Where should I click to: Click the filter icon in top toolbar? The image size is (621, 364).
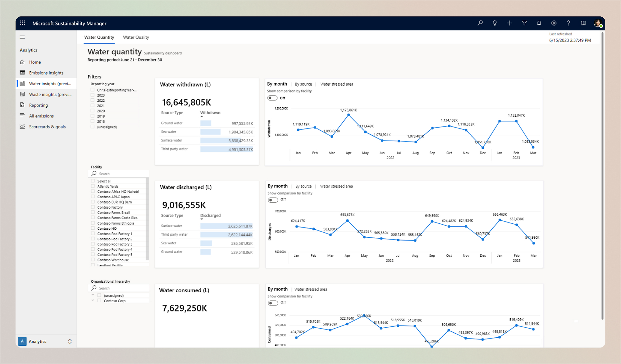(x=525, y=23)
